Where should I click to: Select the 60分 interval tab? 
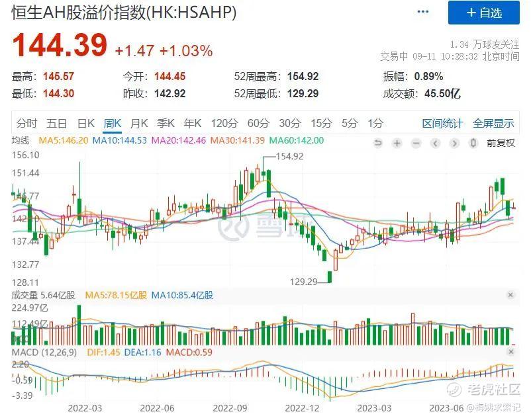258,123
